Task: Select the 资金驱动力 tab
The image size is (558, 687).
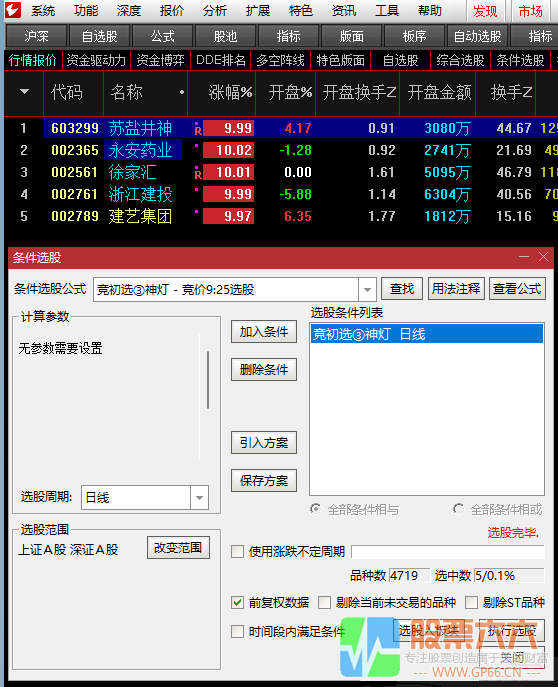Action: (x=96, y=60)
